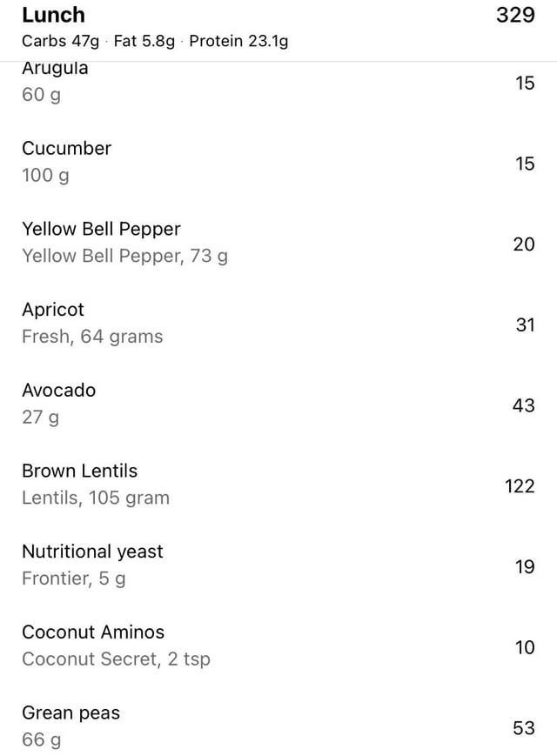Image resolution: width=557 pixels, height=756 pixels.
Task: Tap the "Fresh, 64 grams" serving description
Action: point(92,337)
